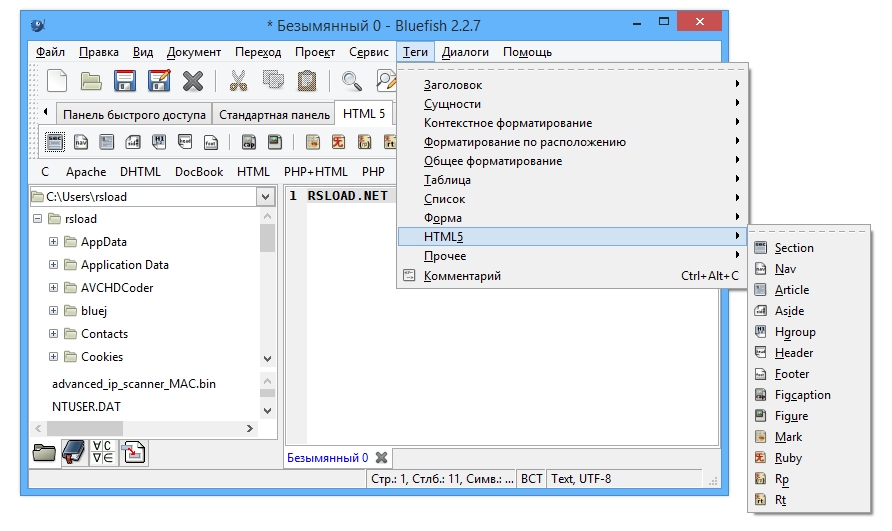Create a new file with the blank page icon

[56, 81]
